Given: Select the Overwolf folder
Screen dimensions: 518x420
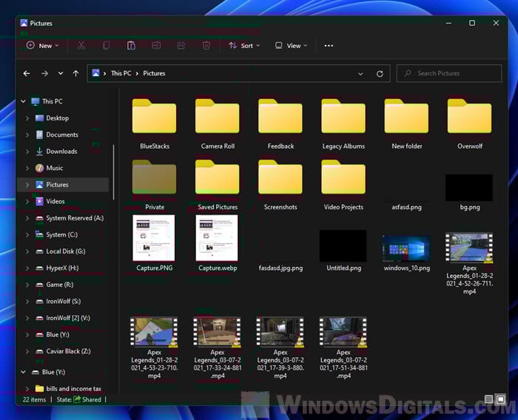Looking at the screenshot, I should (469, 123).
